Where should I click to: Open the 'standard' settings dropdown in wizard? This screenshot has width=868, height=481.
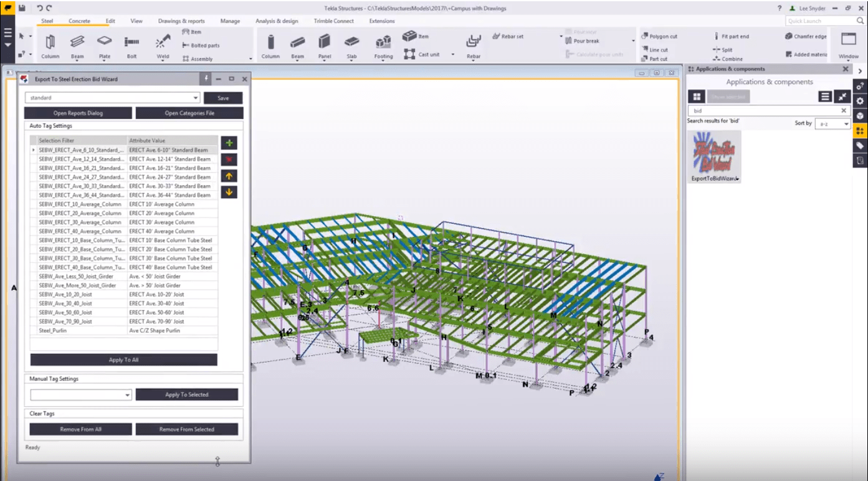(196, 98)
